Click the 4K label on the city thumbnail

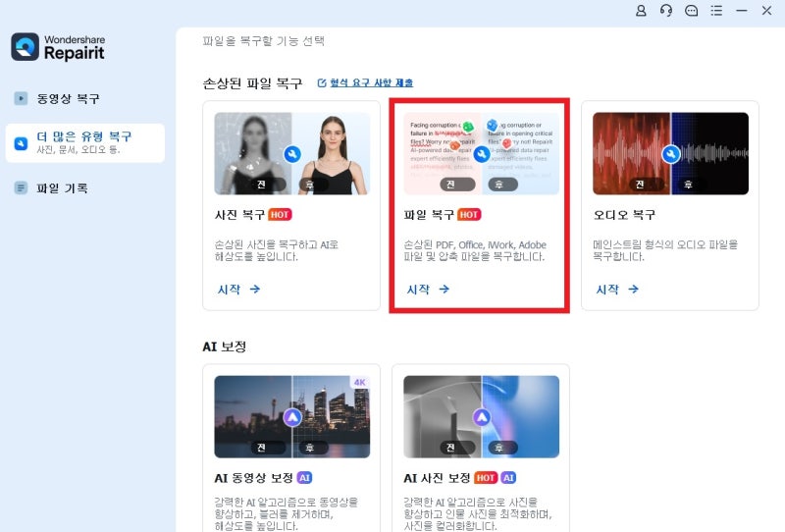[360, 382]
